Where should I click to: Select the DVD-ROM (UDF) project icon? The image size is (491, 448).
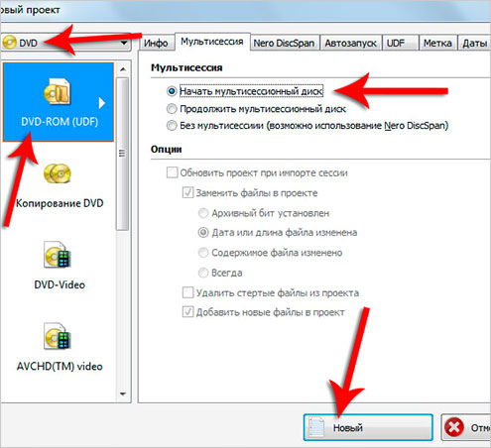[x=57, y=92]
